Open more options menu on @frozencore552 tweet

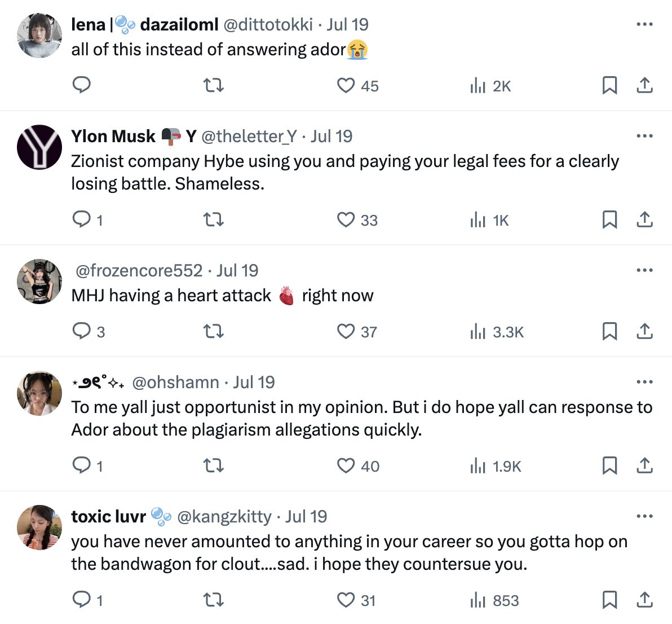pos(644,270)
